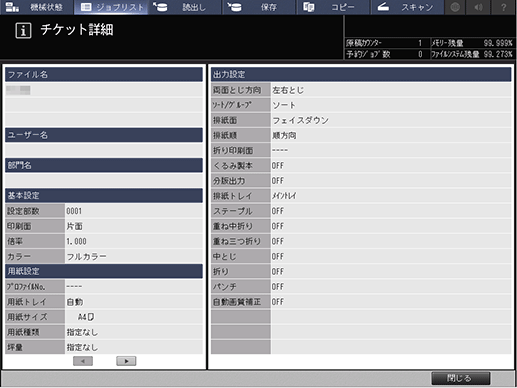Image resolution: width=517 pixels, height=388 pixels.
Task: Switch to the ジョブリスト tab
Action: pyautogui.click(x=111, y=7)
